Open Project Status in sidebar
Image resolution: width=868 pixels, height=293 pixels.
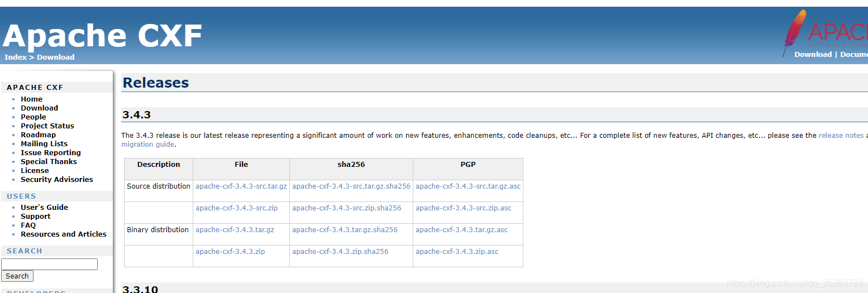(x=47, y=126)
